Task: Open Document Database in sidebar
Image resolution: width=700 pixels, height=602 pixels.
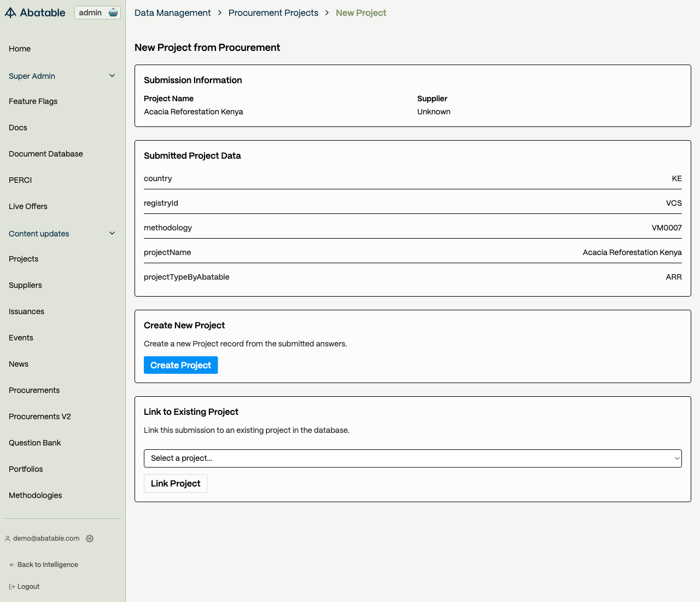Action: pos(46,154)
